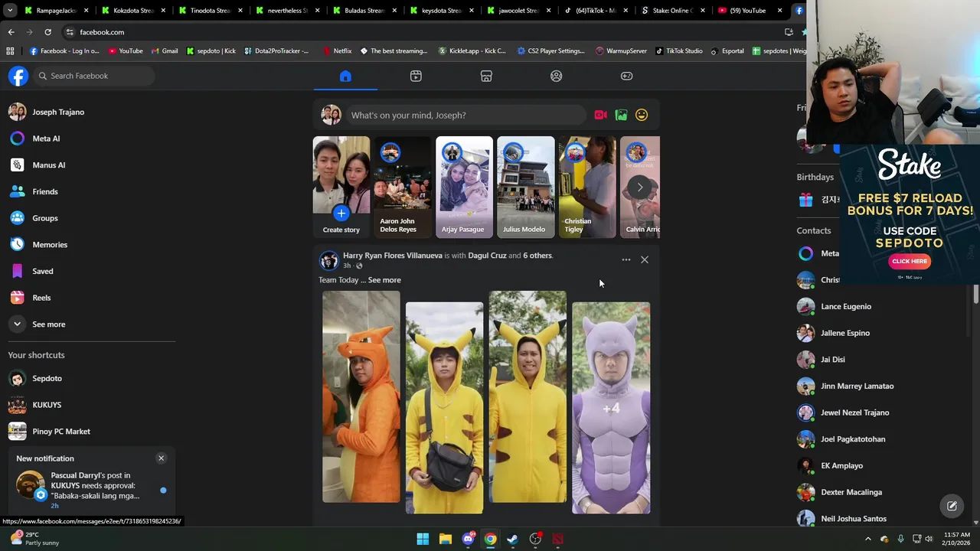Viewport: 980px width, 551px height.
Task: Switch to the TikTok browser tab
Action: point(594,11)
